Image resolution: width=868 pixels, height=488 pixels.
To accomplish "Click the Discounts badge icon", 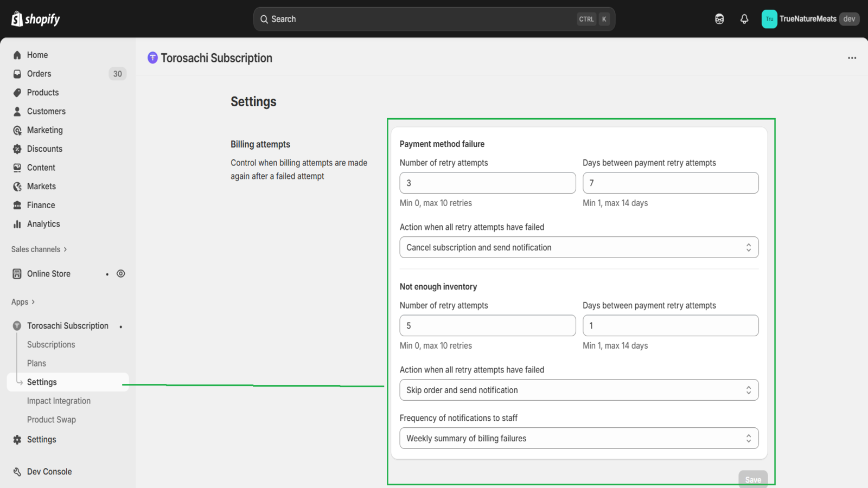I will [x=17, y=149].
